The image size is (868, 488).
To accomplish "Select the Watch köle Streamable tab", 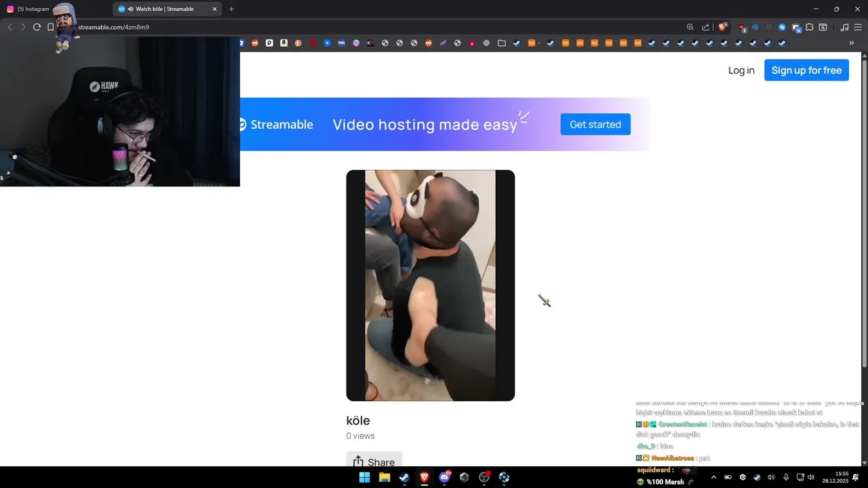I will coord(168,9).
